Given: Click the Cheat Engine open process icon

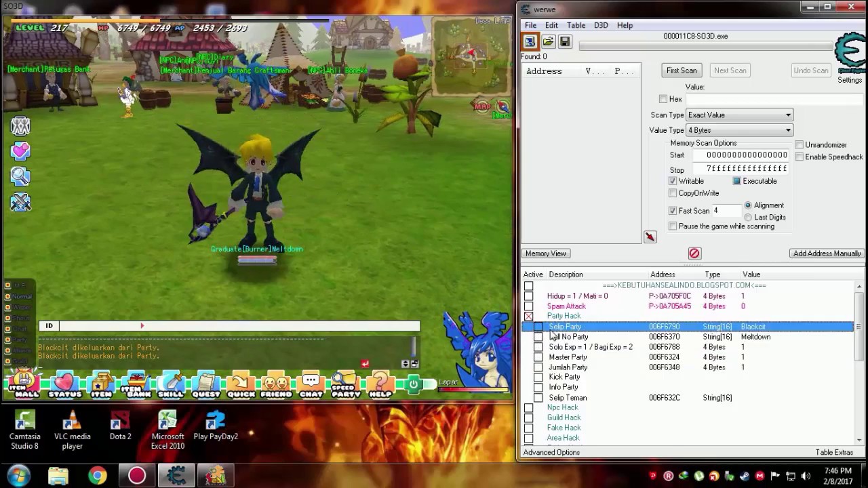Looking at the screenshot, I should point(530,42).
